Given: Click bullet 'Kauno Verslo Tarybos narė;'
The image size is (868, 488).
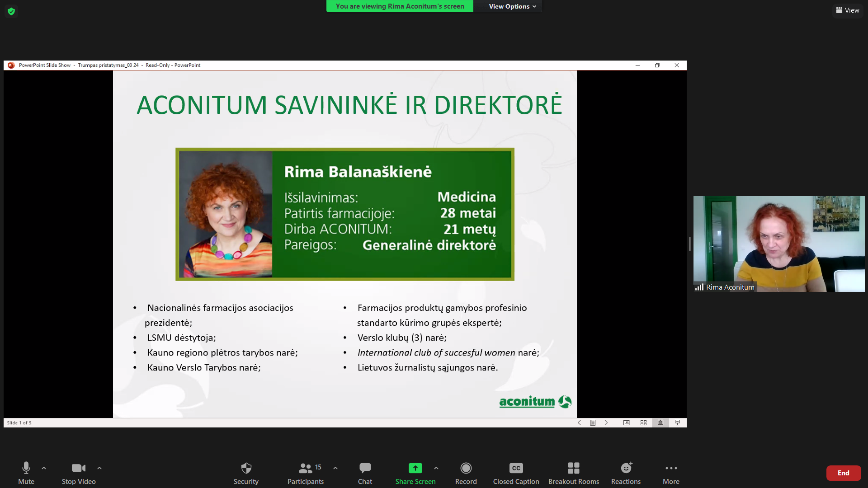Looking at the screenshot, I should click(204, 367).
